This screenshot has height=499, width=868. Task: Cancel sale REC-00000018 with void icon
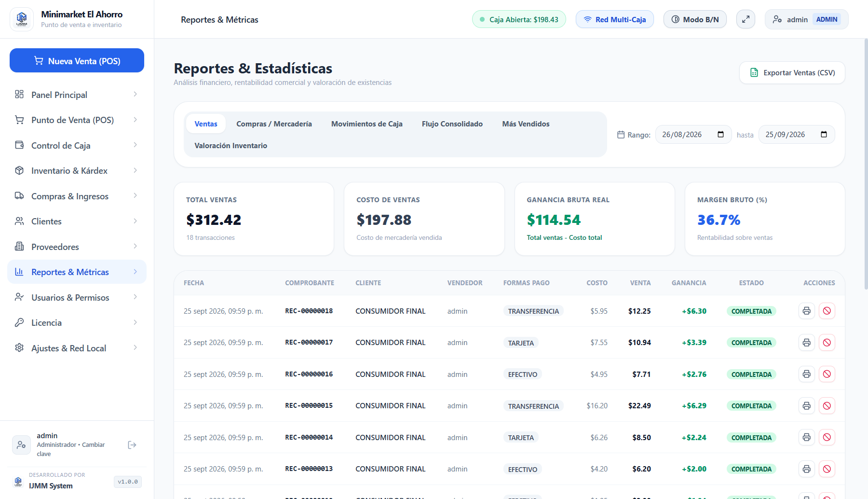[827, 311]
